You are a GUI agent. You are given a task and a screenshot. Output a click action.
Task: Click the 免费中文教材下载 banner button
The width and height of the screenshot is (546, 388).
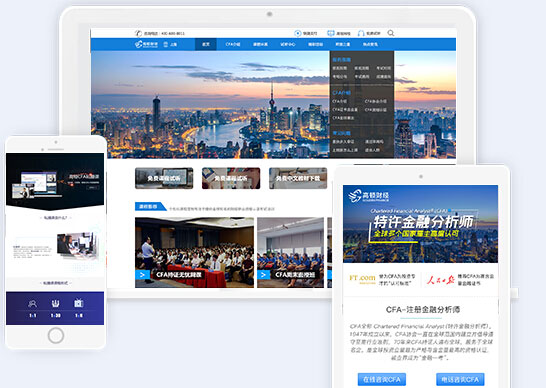(298, 178)
